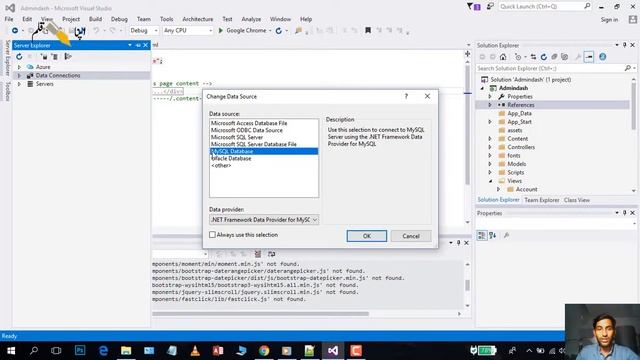Viewport: 640px width, 360px height.
Task: Switch to Visual Studio taskbar icon
Action: coord(333,351)
